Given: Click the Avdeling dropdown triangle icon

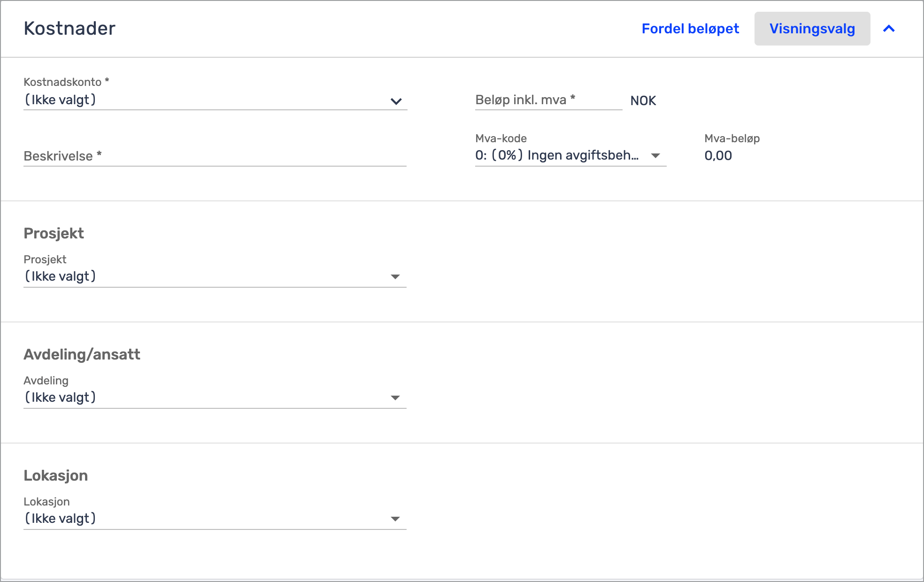Looking at the screenshot, I should point(395,398).
